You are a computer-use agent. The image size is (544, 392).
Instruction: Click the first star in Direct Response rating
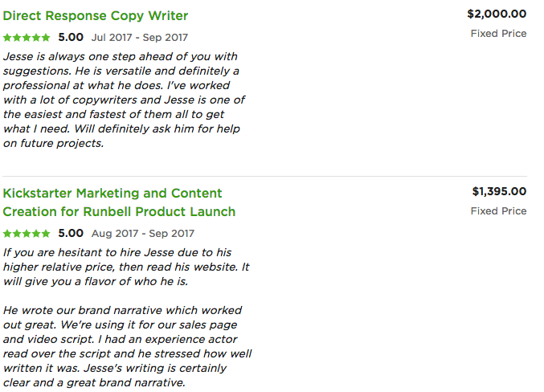pos(7,38)
